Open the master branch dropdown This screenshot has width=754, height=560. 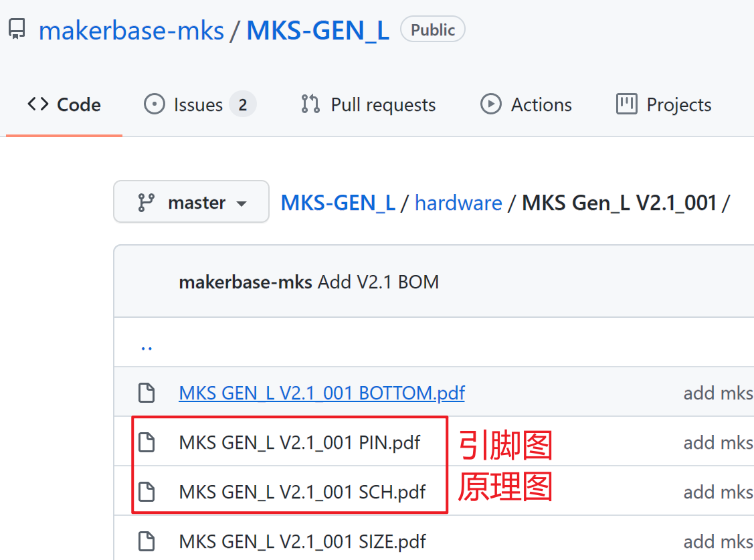tap(191, 202)
